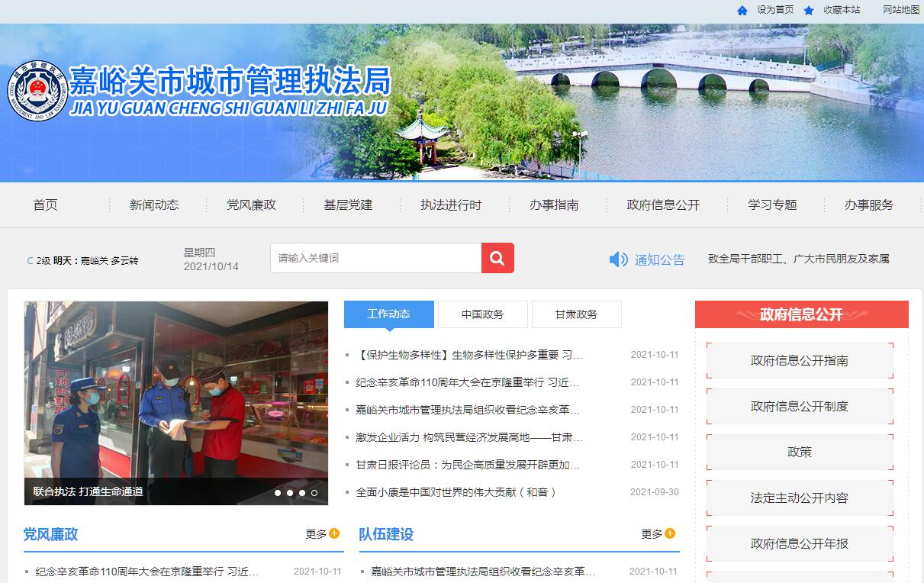Open the 联合执法 slideshow image
924x583 pixels.
(175, 389)
